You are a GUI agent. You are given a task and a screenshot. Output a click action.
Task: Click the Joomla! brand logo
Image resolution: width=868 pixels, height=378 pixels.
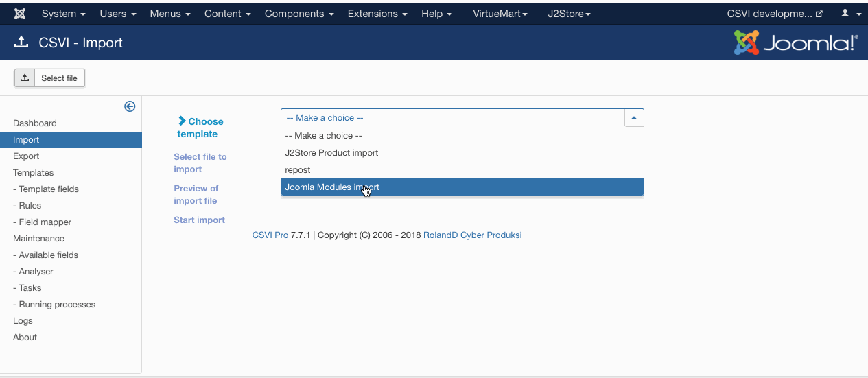click(x=796, y=43)
